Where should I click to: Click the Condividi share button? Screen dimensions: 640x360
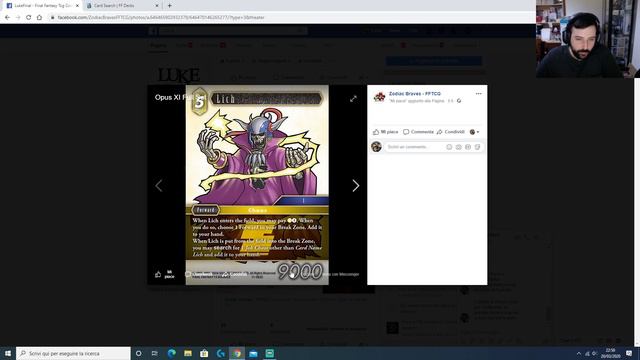coord(451,132)
